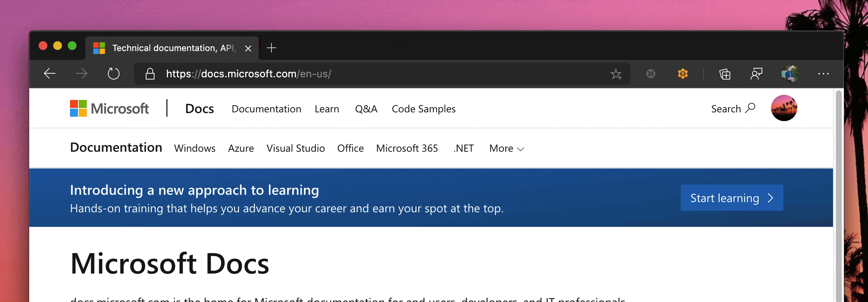Open the feedback person icon in toolbar
Screen dimensions: 868x302
coord(756,74)
